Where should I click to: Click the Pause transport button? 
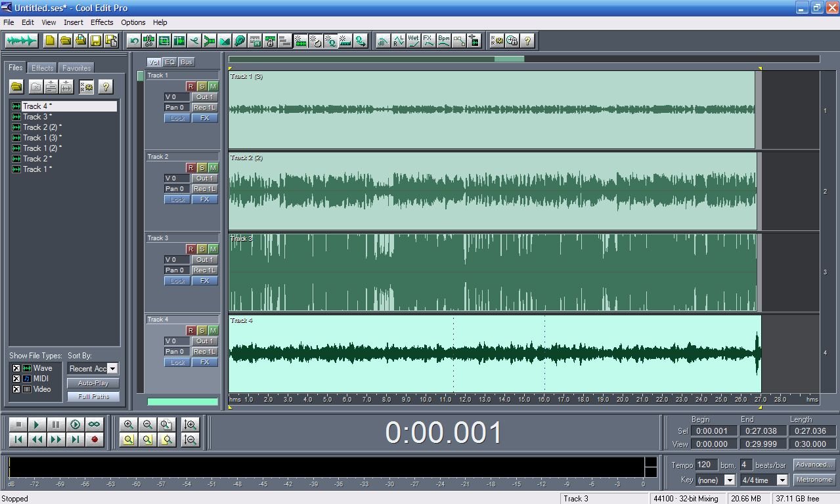click(x=56, y=425)
